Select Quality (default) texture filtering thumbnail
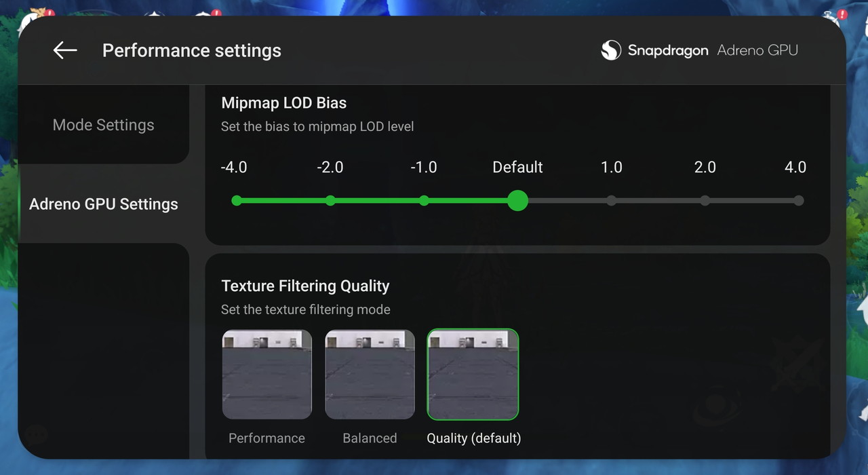Image resolution: width=868 pixels, height=475 pixels. pyautogui.click(x=473, y=374)
